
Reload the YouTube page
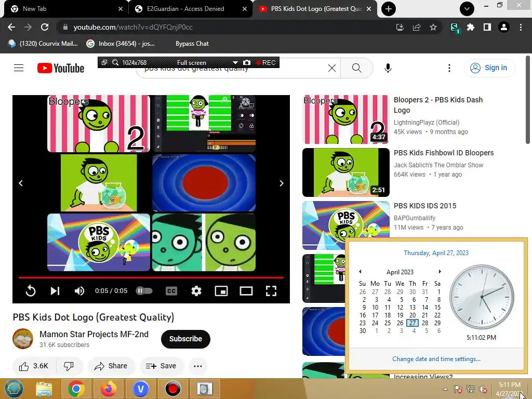[x=45, y=27]
